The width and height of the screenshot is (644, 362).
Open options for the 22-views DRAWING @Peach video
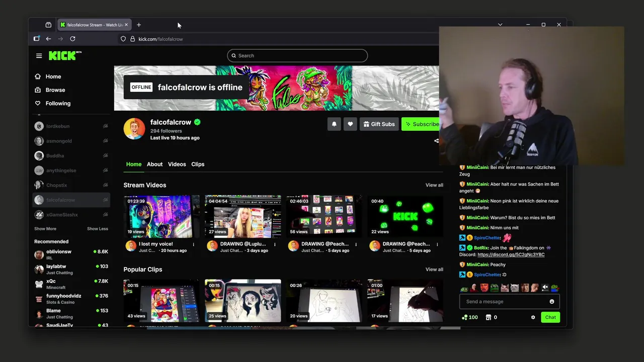(x=437, y=244)
